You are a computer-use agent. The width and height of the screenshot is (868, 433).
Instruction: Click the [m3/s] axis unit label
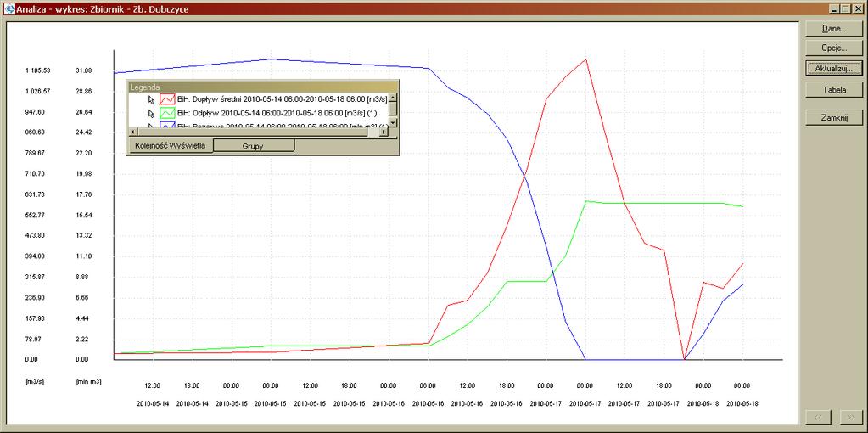pos(34,381)
